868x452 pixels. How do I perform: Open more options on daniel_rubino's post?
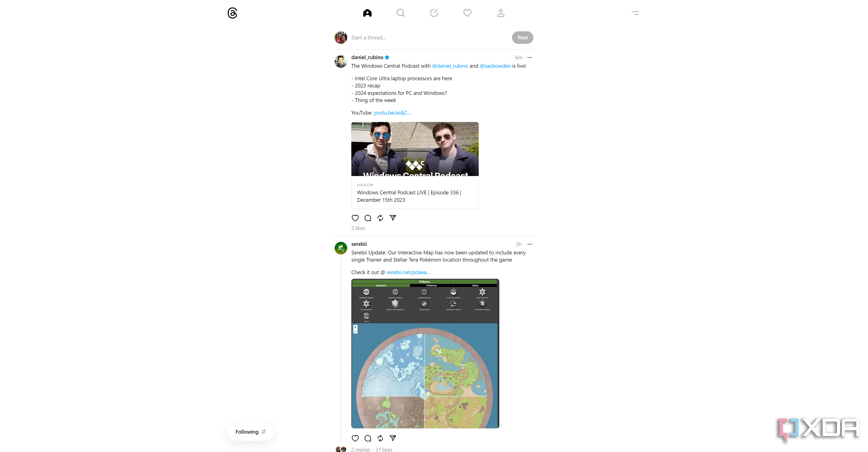(x=530, y=58)
